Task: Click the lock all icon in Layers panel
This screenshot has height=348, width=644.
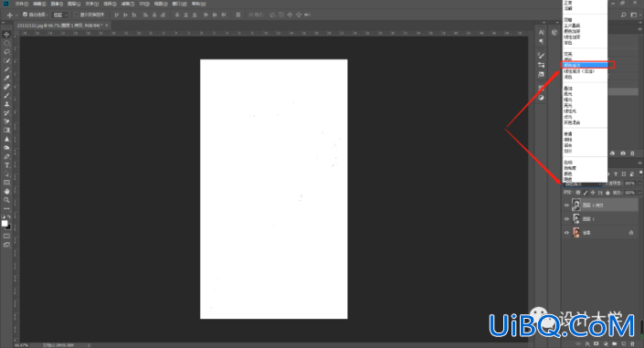Action: coord(607,193)
